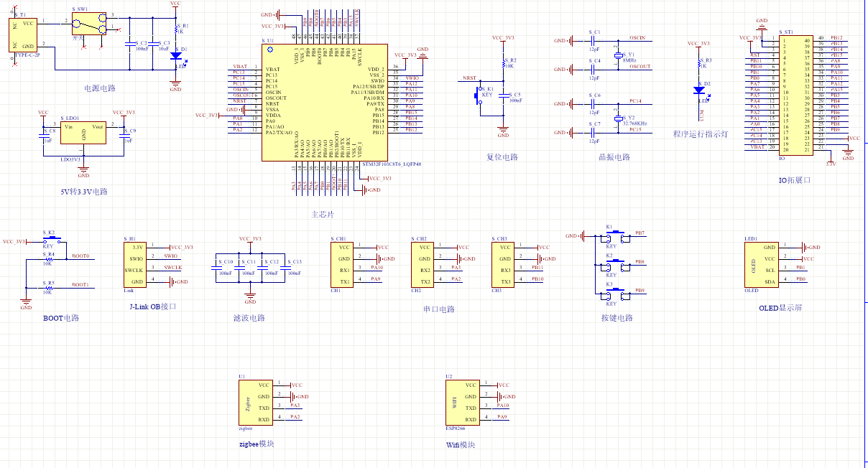Select resistor S_R1 1K

click(x=175, y=29)
